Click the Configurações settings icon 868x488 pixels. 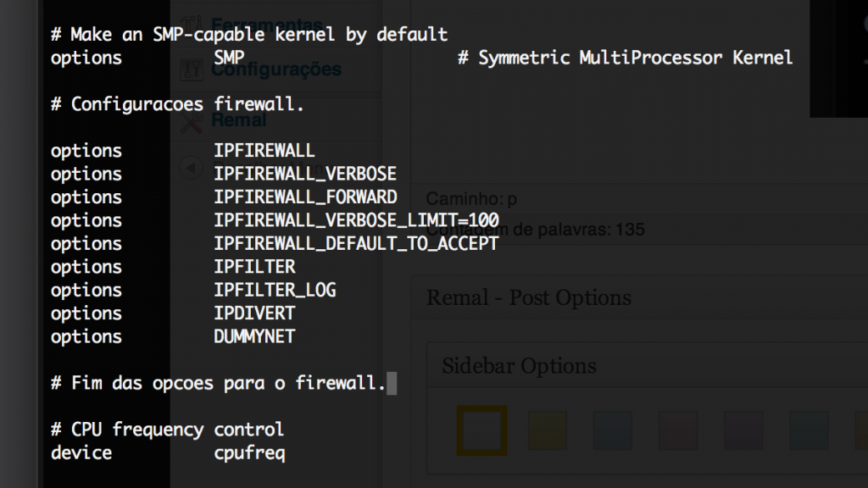(x=193, y=69)
